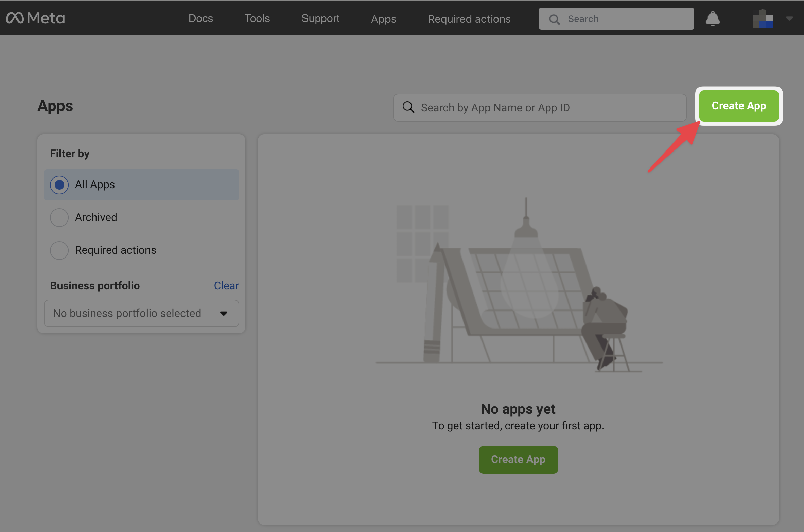The height and width of the screenshot is (532, 804).
Task: Open the notifications bell
Action: 713,18
